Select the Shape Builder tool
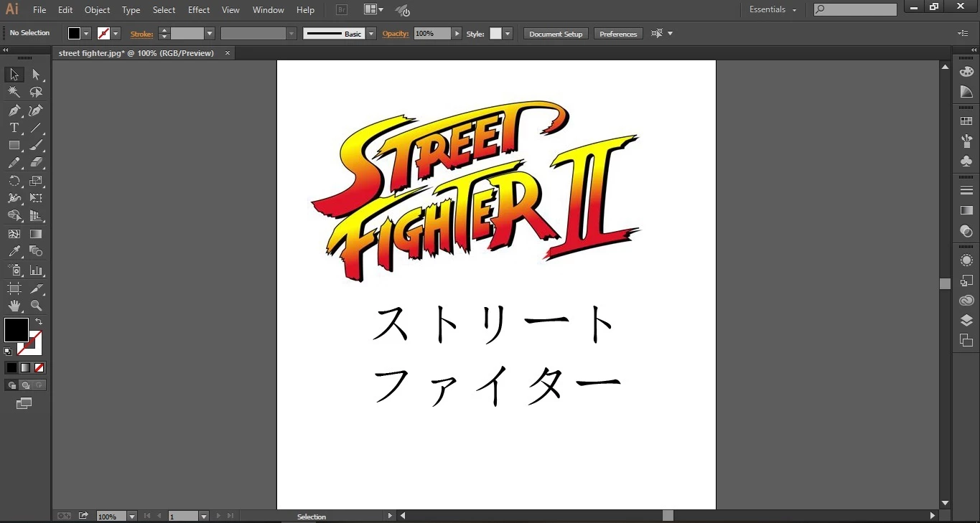980x523 pixels. tap(14, 216)
